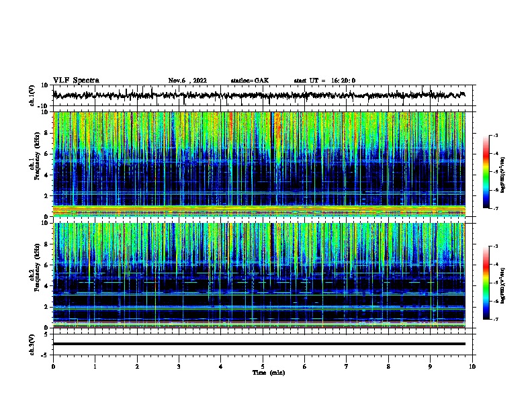Select the ch.2 "Frequency (kHz)" axis label
This screenshot has width=532, height=411.
tap(38, 267)
